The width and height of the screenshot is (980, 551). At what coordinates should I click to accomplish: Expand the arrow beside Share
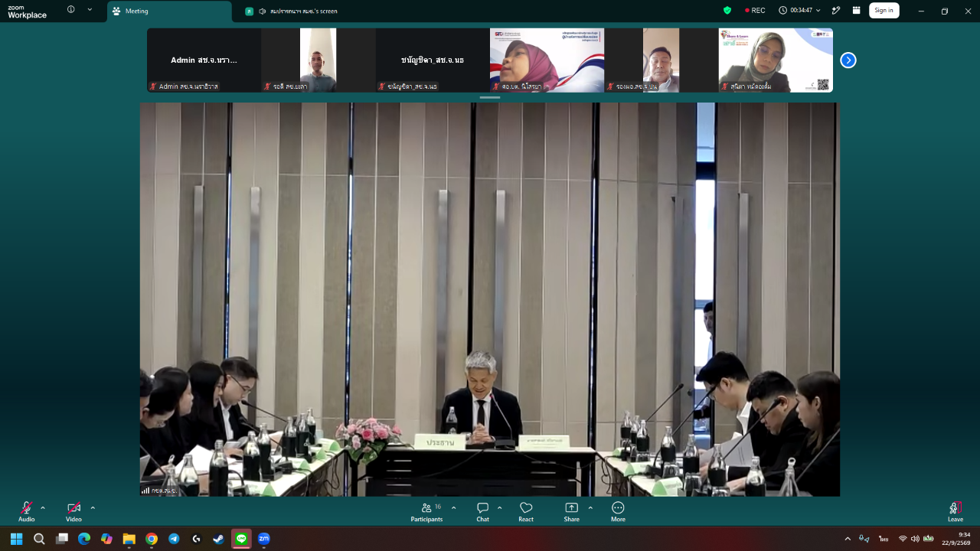click(x=590, y=507)
